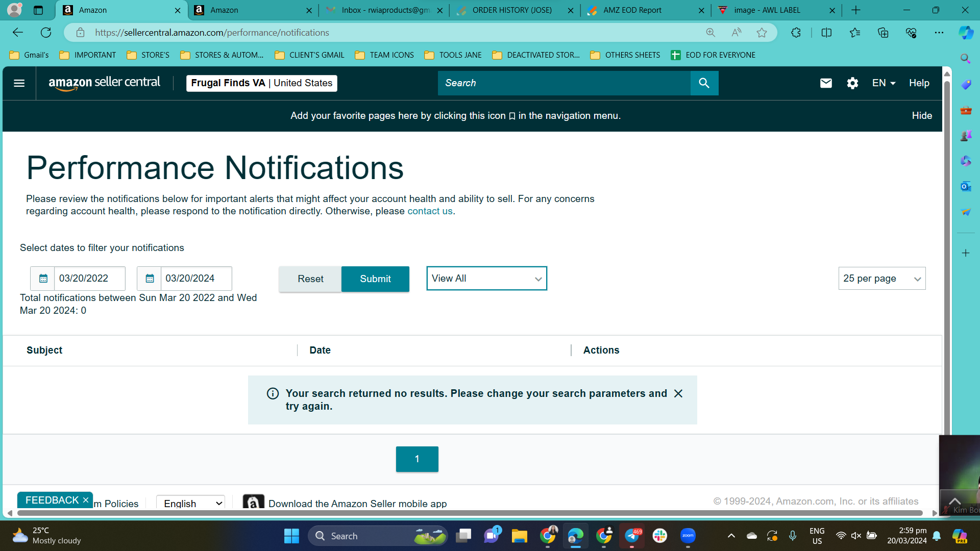Click the horizontal page scrollbar
The image size is (980, 551).
(470, 513)
